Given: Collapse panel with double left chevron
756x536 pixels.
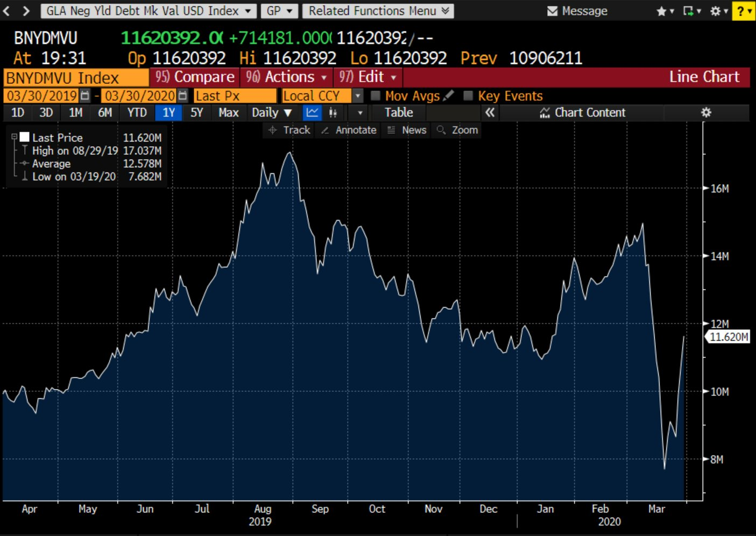Looking at the screenshot, I should (x=490, y=112).
